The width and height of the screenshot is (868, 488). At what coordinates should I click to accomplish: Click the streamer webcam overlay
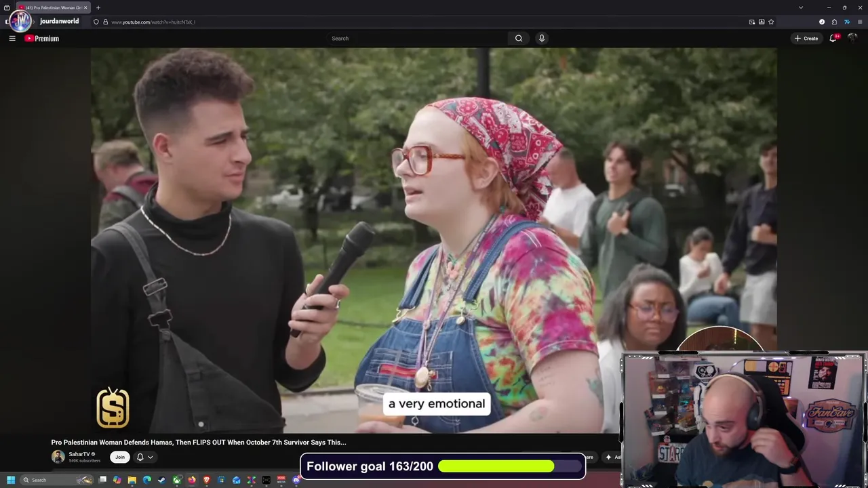click(744, 420)
